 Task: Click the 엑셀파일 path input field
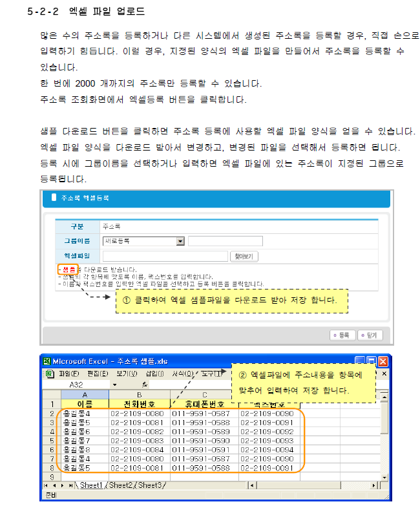point(165,256)
